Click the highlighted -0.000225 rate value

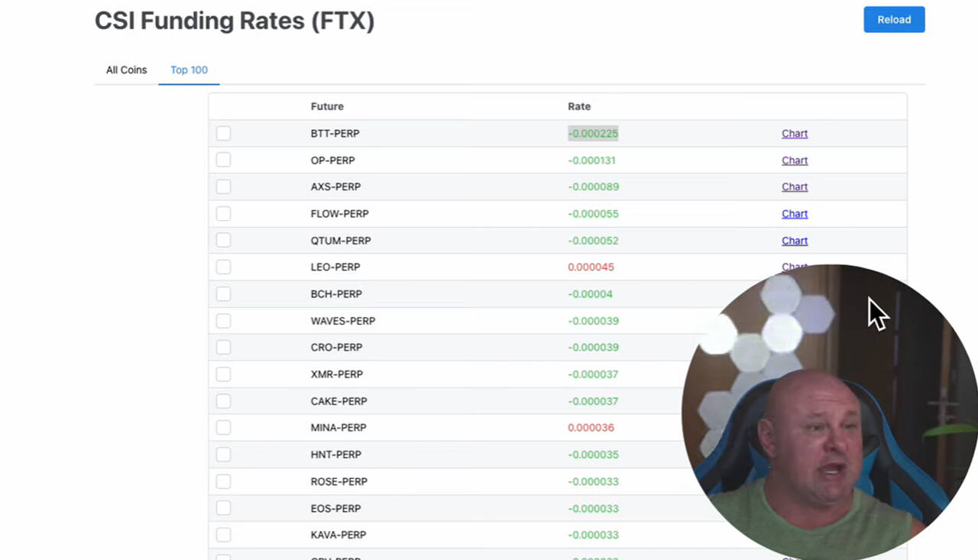(x=593, y=134)
